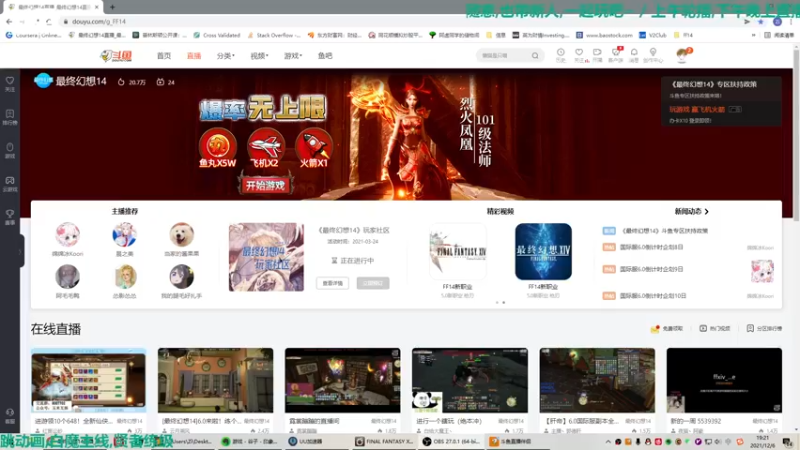The image size is (800, 450).
Task: Open the sidebar trophy events icon
Action: pyautogui.click(x=10, y=217)
